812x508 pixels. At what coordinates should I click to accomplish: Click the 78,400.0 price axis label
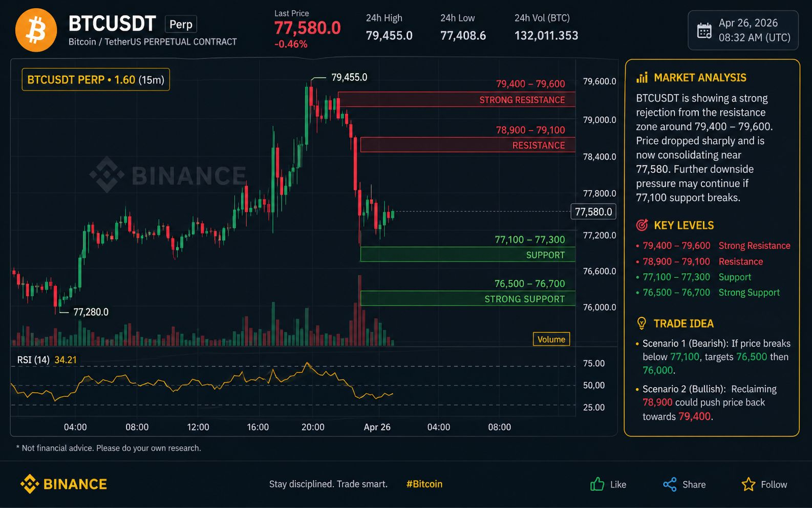coord(600,157)
